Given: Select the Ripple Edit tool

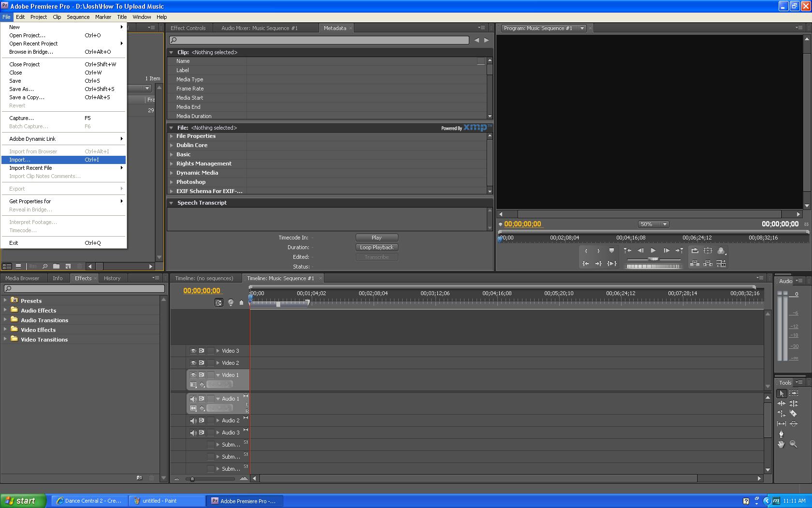Looking at the screenshot, I should point(782,403).
